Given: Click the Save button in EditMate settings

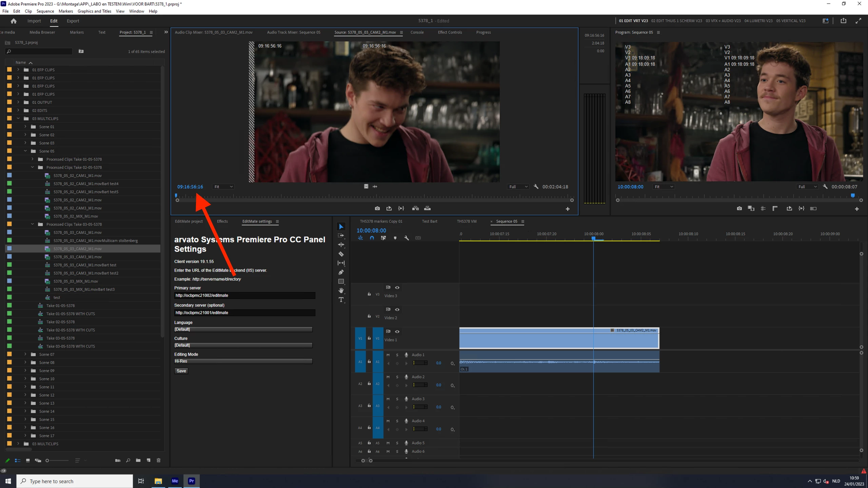Looking at the screenshot, I should tap(181, 371).
